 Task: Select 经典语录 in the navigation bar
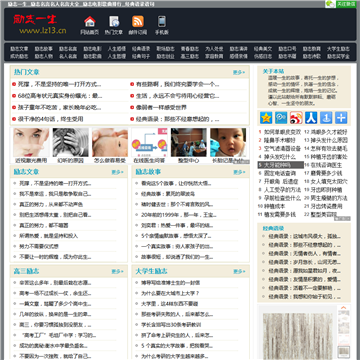point(141,49)
